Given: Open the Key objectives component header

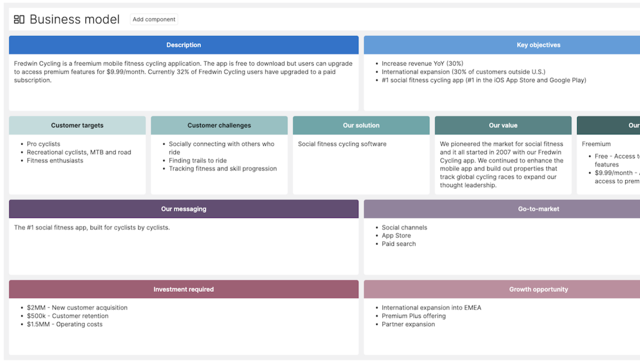Looking at the screenshot, I should (501, 45).
